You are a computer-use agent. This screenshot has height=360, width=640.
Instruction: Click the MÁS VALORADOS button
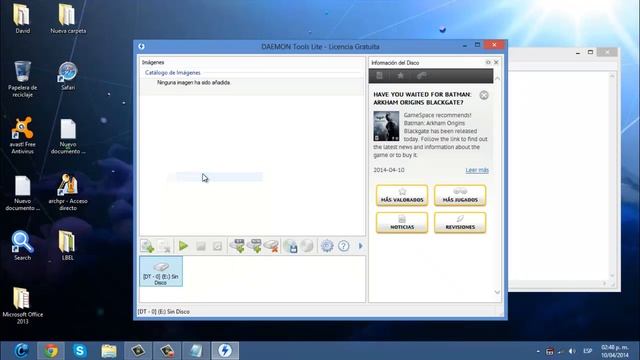point(402,195)
